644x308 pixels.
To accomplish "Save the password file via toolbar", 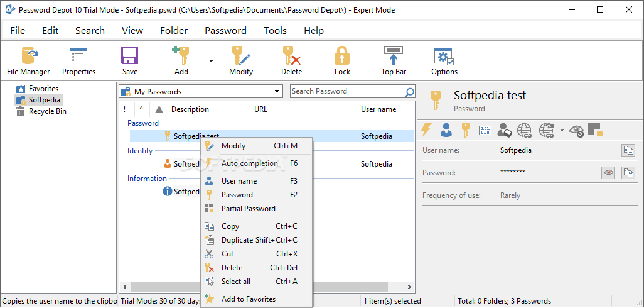I will pos(130,61).
